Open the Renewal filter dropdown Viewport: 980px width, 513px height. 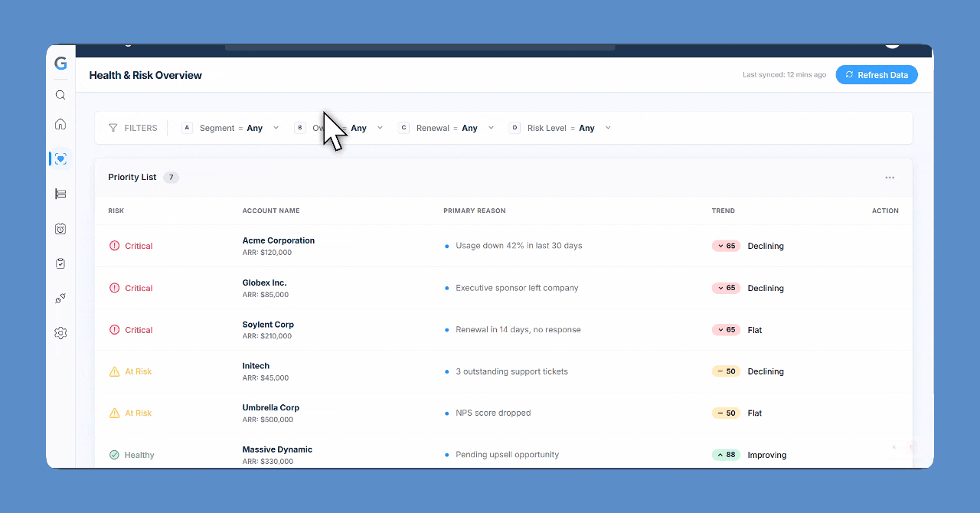pos(446,128)
